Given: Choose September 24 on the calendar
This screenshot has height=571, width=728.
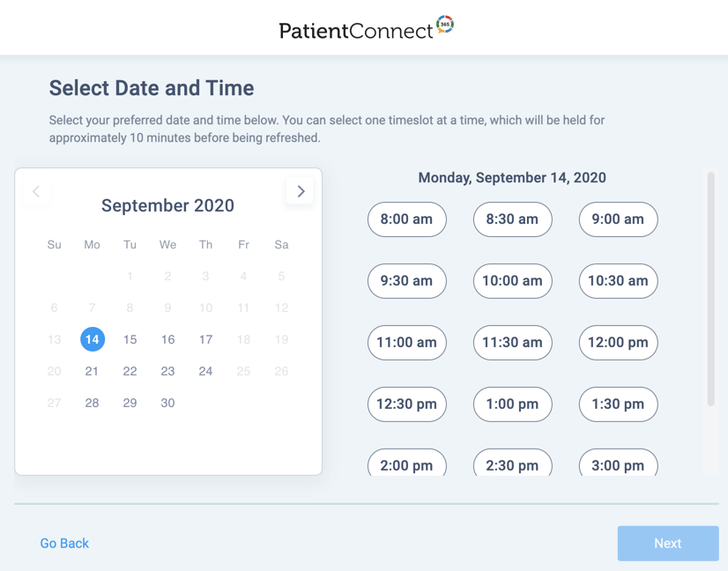Looking at the screenshot, I should [x=205, y=371].
